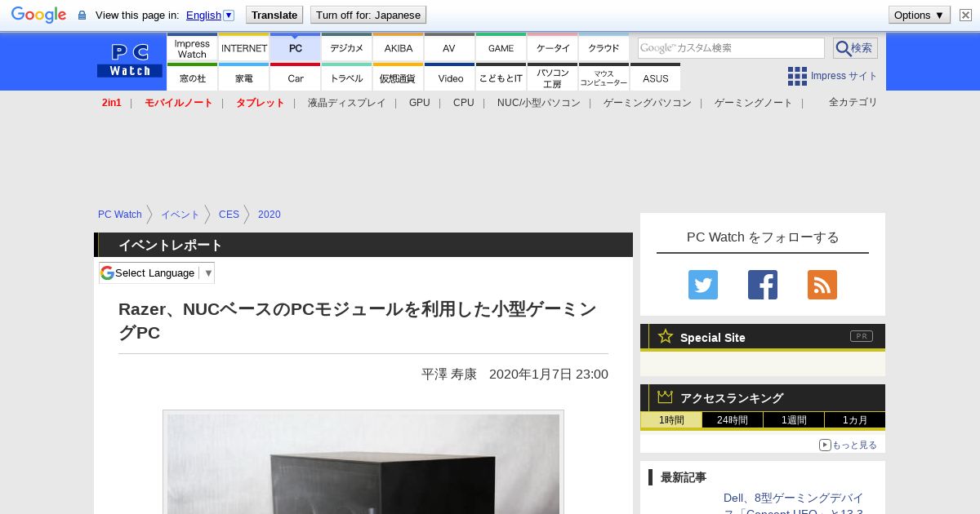Open the PC Watch logo homepage
This screenshot has height=514, width=980.
point(131,60)
